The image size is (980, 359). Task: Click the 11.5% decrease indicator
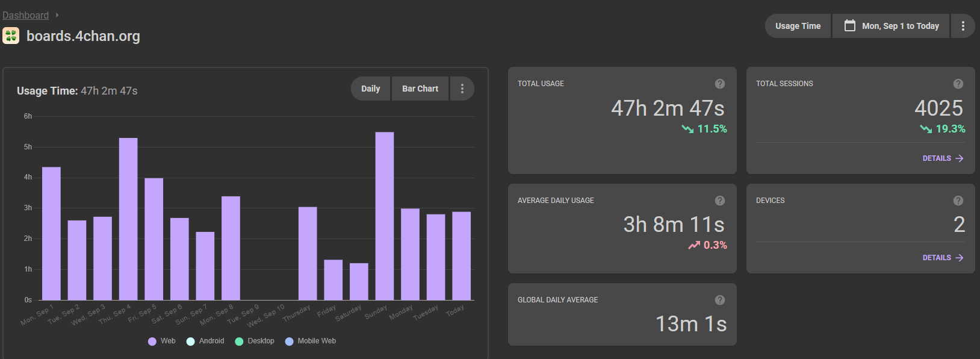pyautogui.click(x=704, y=129)
